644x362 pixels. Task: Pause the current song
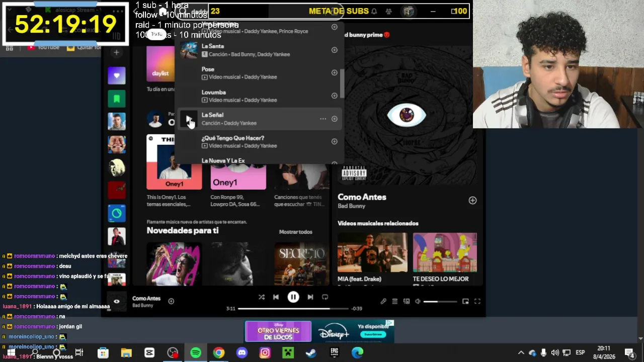click(x=293, y=297)
